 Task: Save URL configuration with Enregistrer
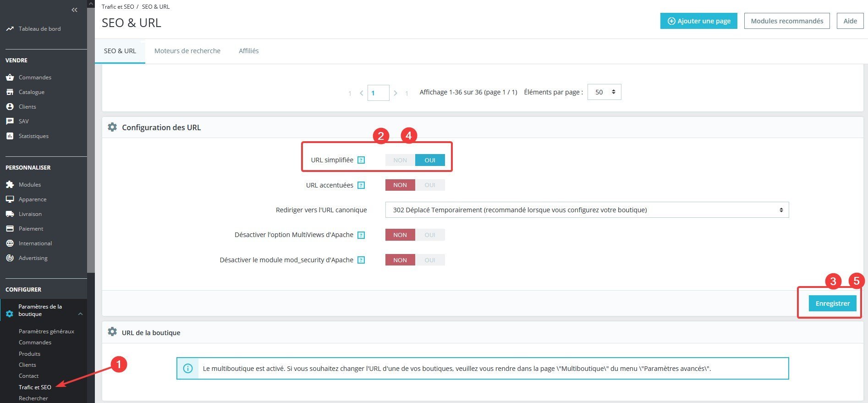coord(833,304)
